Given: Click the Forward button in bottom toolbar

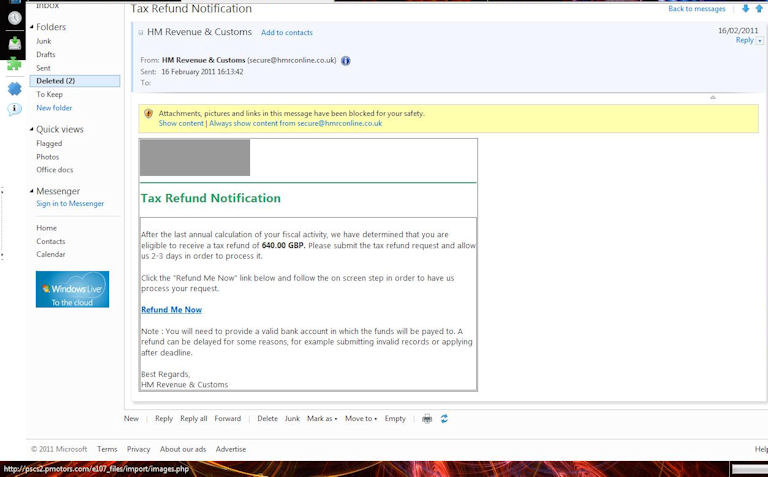Looking at the screenshot, I should pos(227,419).
